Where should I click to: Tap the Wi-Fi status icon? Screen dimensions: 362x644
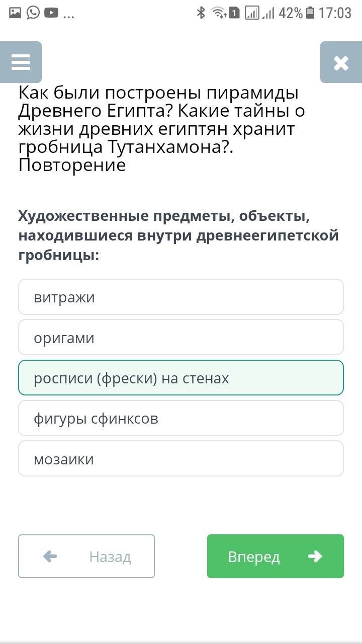point(219,13)
